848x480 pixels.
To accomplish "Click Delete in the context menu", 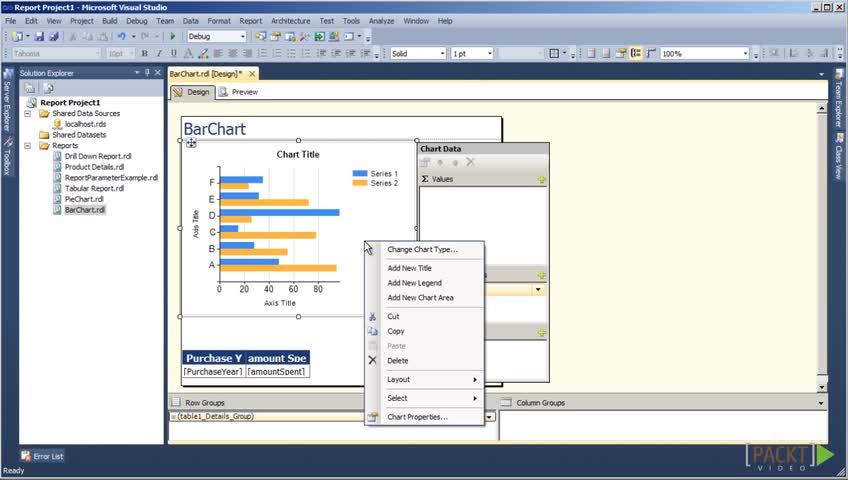I will 398,361.
